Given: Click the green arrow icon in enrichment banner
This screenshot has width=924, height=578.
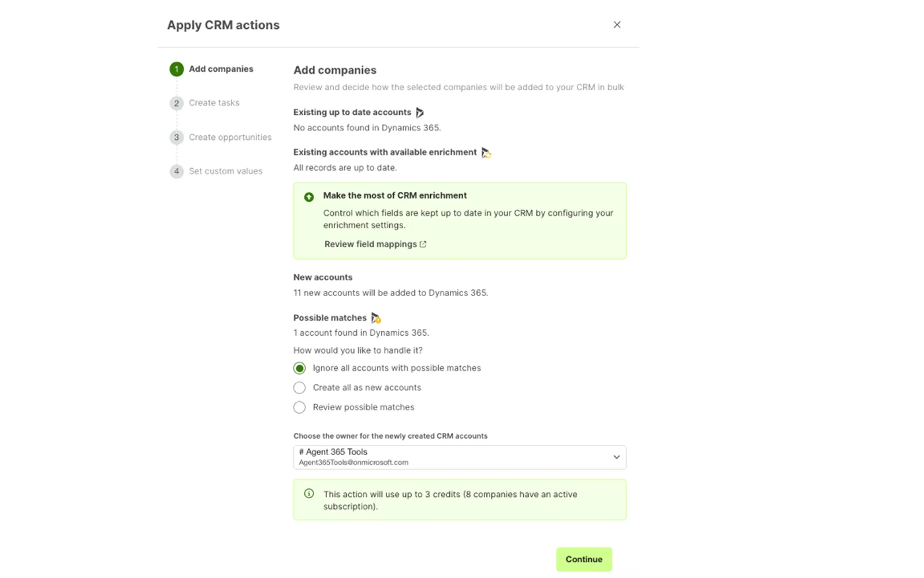Looking at the screenshot, I should (309, 197).
